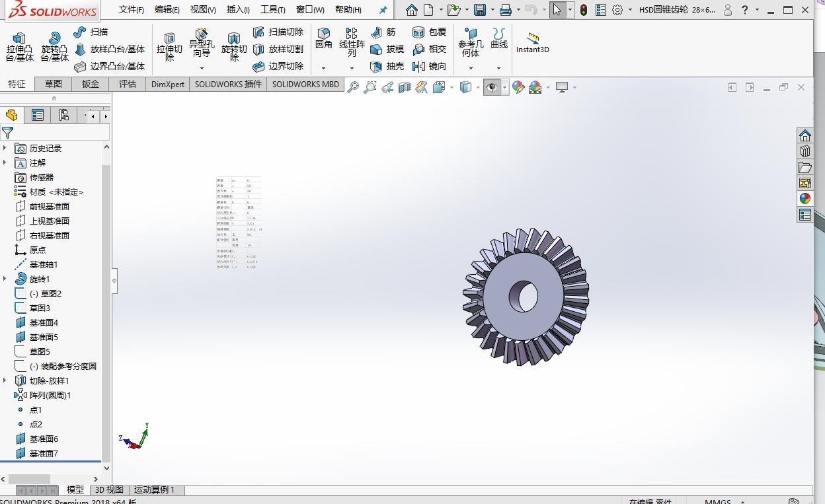
Task: Click the print icon
Action: click(x=506, y=10)
